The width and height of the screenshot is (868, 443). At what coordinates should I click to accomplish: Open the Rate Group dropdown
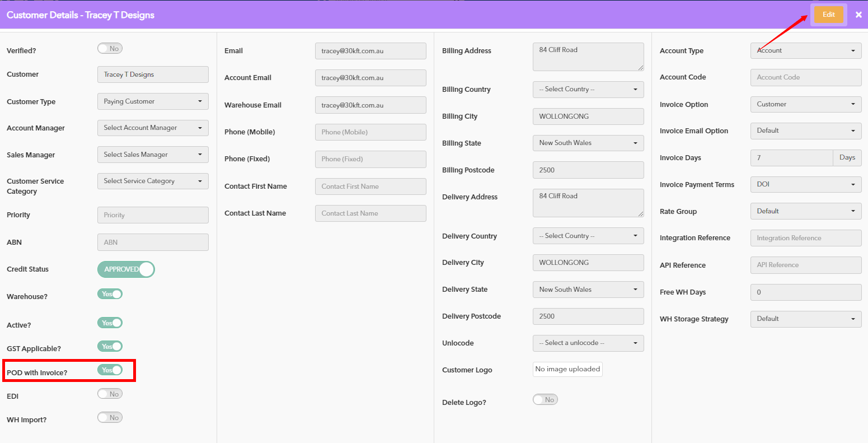tap(806, 211)
